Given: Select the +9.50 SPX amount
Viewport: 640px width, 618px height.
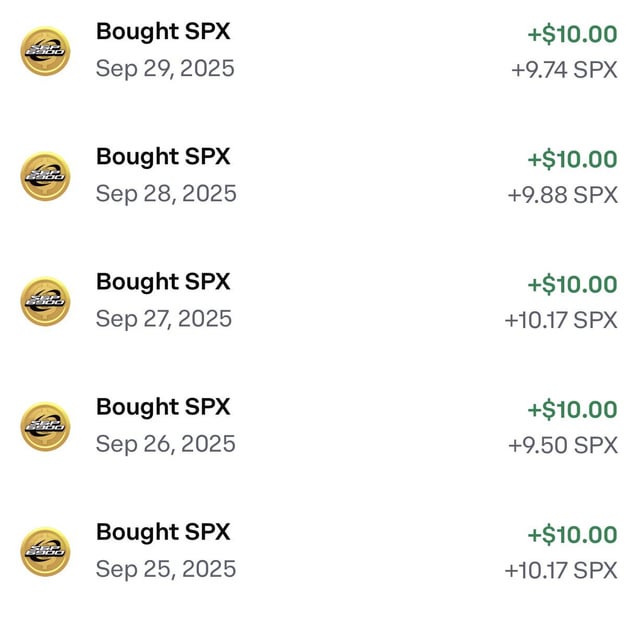Looking at the screenshot, I should point(563,445).
